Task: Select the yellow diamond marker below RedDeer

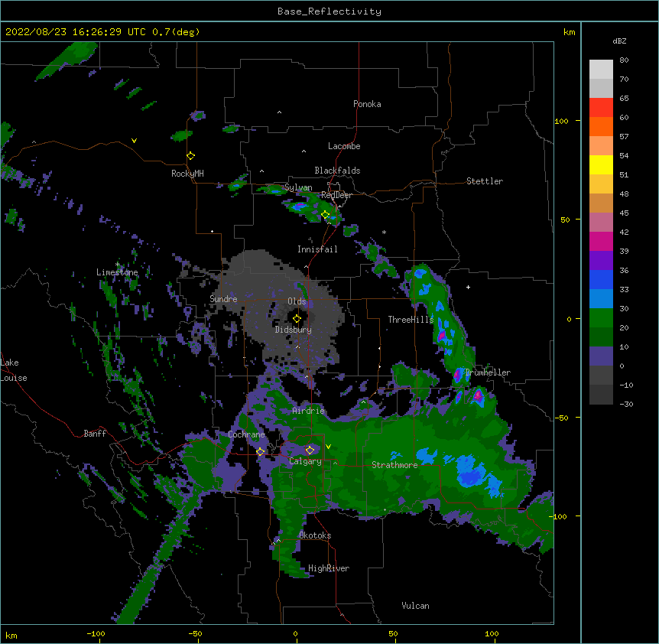Action: point(325,215)
